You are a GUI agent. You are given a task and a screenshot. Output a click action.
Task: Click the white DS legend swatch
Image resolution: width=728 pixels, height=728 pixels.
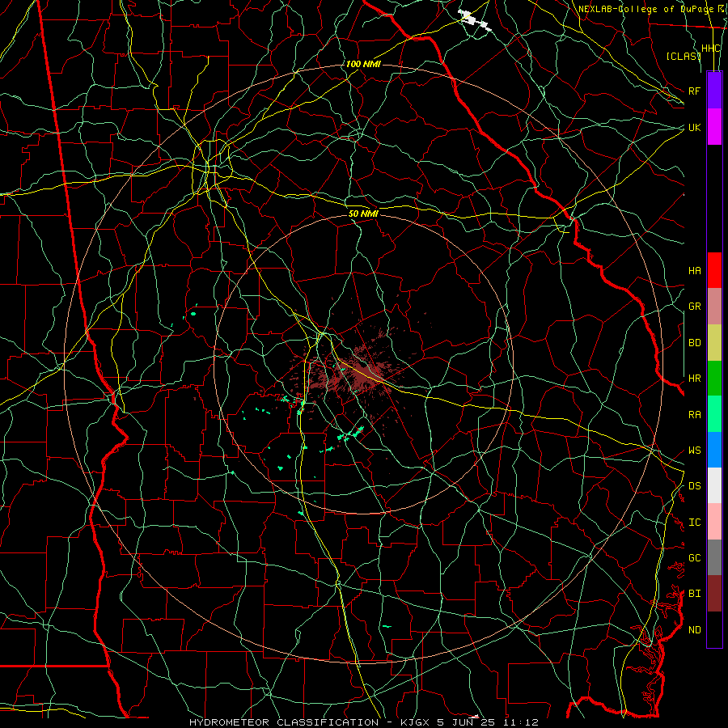(714, 485)
